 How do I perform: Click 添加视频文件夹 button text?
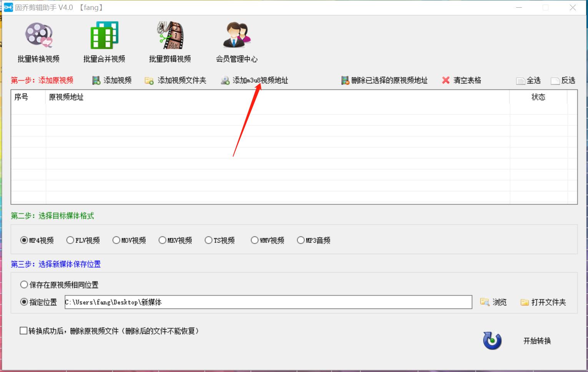click(x=182, y=80)
